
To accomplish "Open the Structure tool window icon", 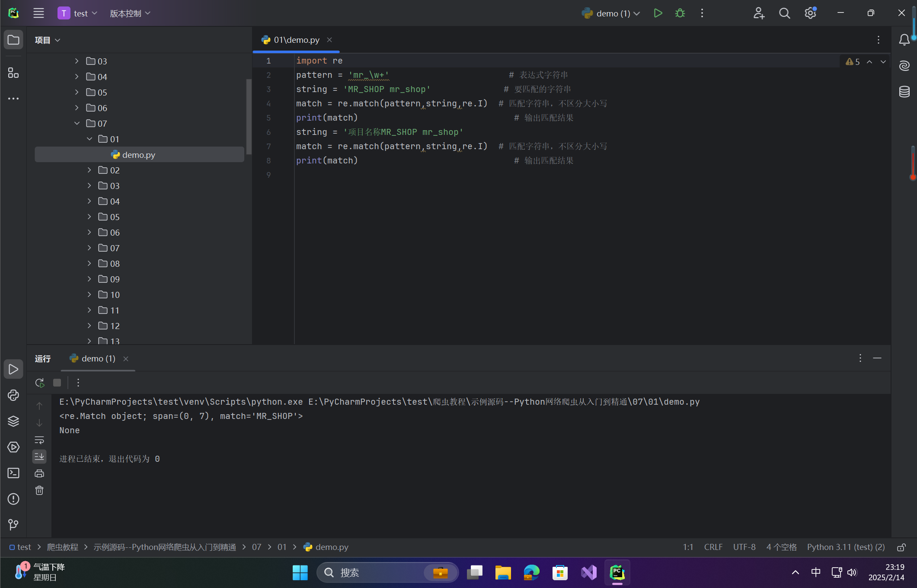I will coord(13,73).
